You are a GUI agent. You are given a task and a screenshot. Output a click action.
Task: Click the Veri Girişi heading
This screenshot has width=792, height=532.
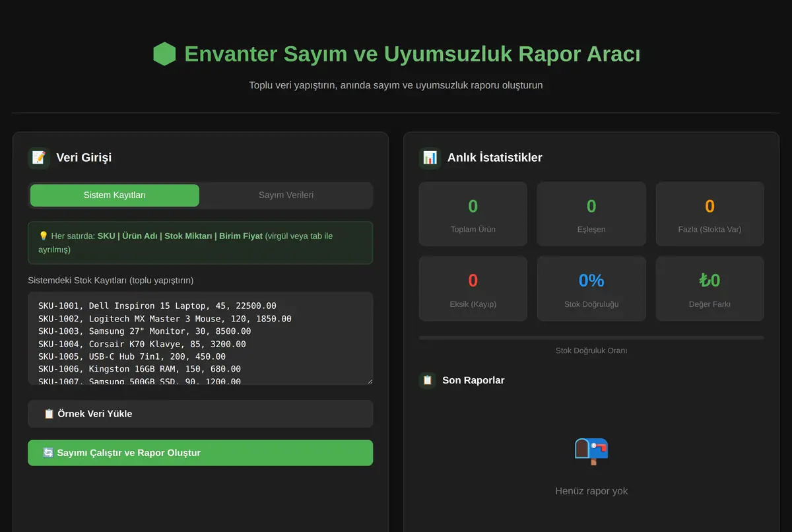84,158
